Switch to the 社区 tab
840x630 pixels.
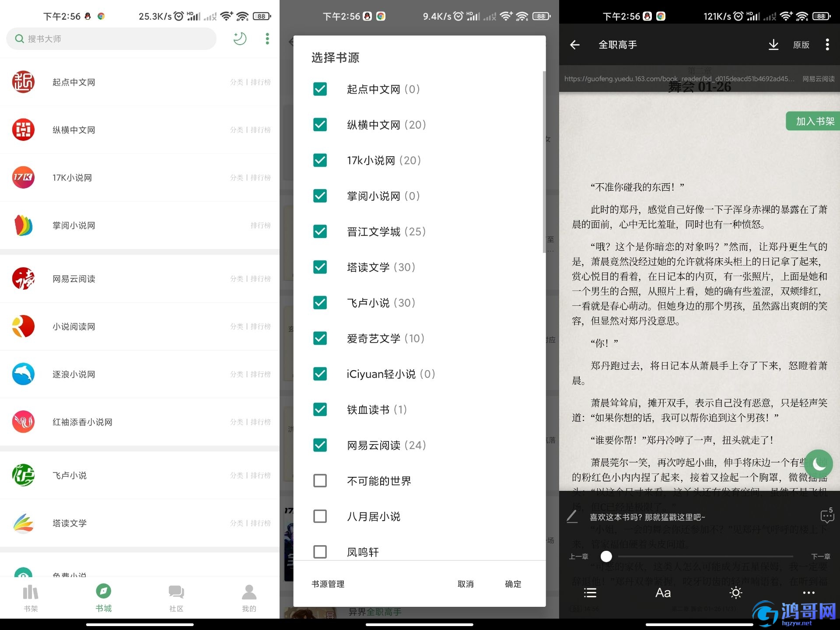coord(176,598)
